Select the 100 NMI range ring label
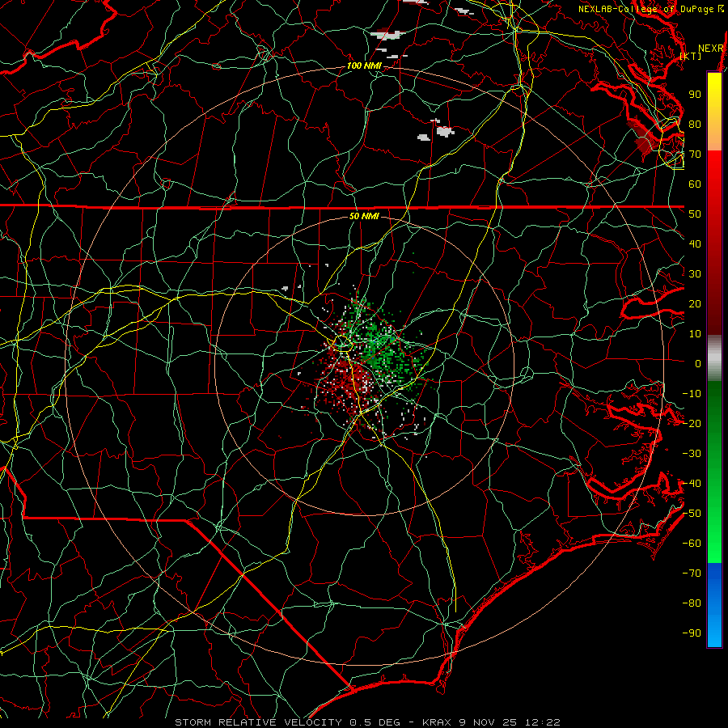Screen dimensions: 728x728 click(364, 66)
